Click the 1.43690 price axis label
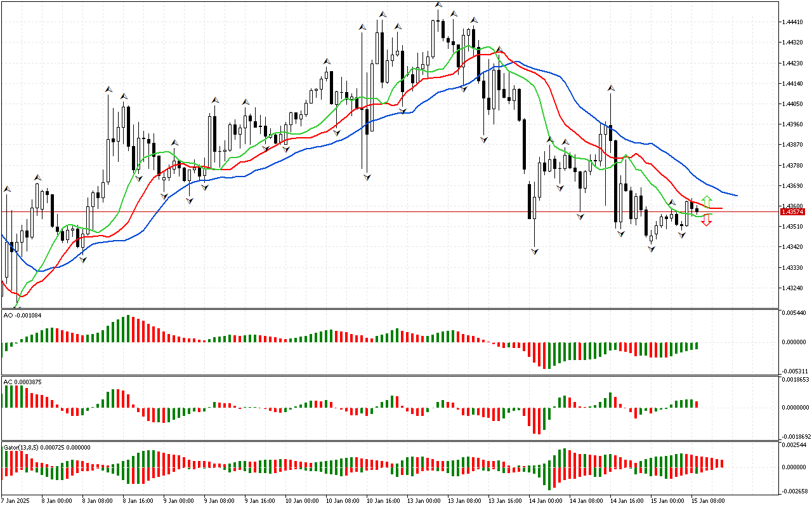812x508 pixels. (792, 185)
